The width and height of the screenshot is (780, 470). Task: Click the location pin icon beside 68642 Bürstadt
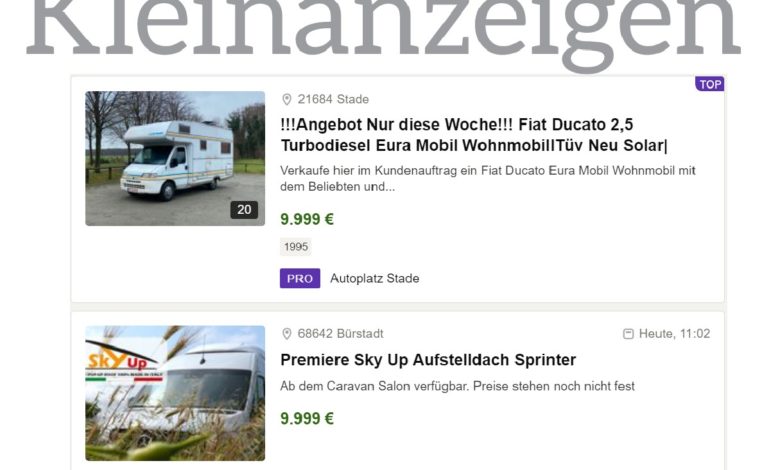pos(287,334)
